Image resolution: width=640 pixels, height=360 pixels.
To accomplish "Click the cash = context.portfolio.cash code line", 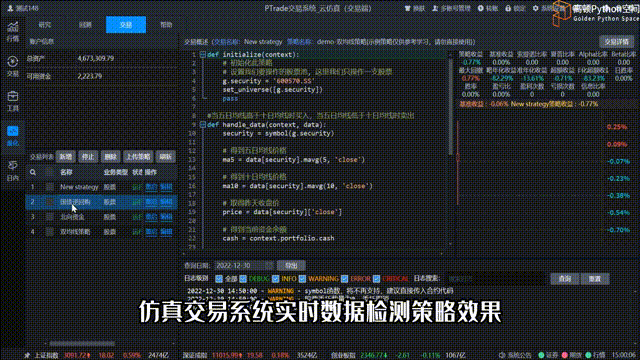I will [x=278, y=238].
